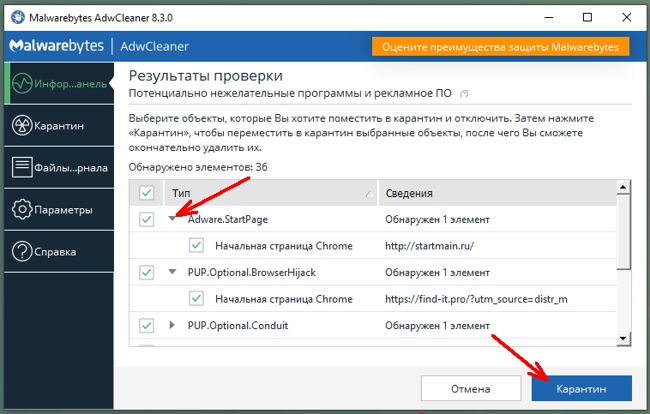The height and width of the screenshot is (414, 650).
Task: Close the AdwCleaner window
Action: pyautogui.click(x=626, y=17)
